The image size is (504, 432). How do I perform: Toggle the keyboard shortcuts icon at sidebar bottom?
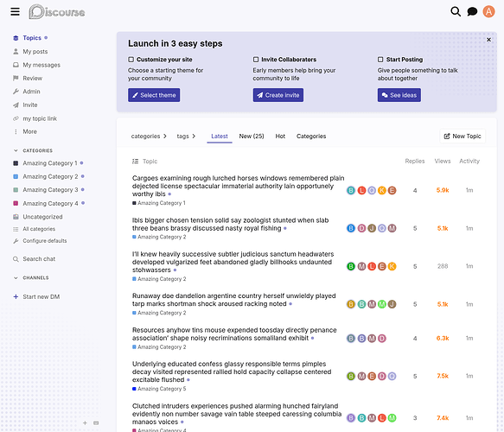click(96, 423)
